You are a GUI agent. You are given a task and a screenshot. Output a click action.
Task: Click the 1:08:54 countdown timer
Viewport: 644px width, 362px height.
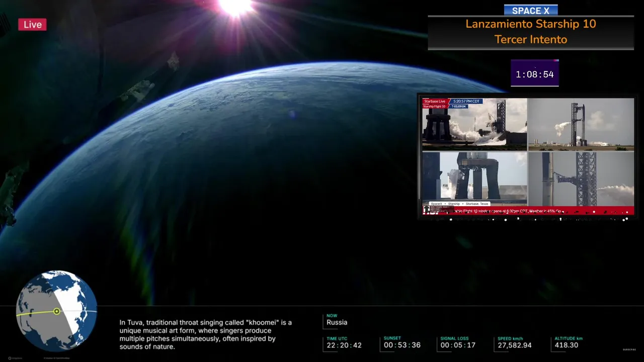[534, 74]
